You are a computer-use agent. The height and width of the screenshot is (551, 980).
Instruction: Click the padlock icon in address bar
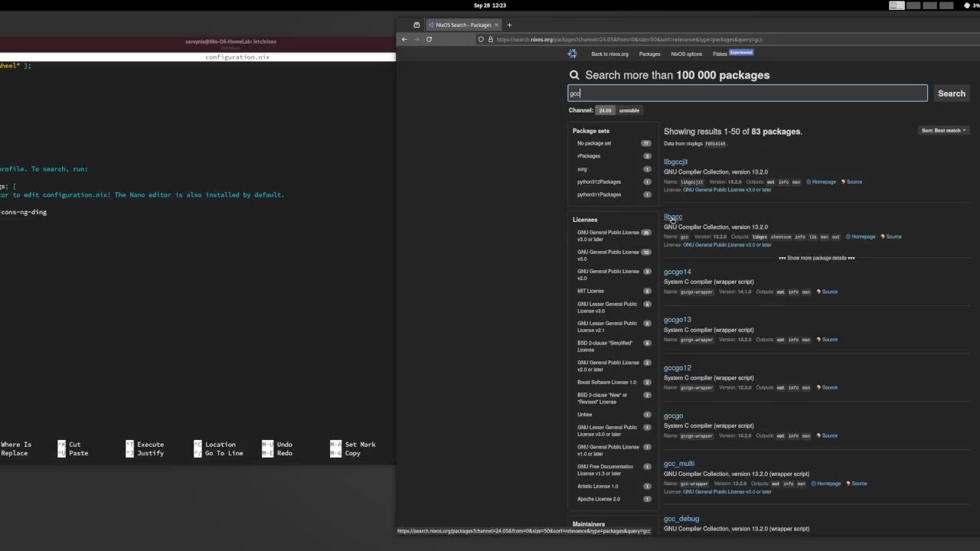click(490, 39)
